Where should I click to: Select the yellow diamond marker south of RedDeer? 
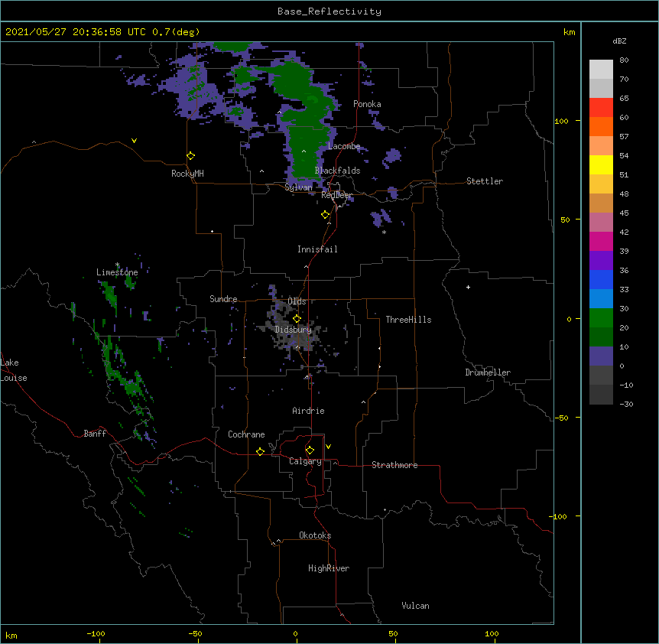325,215
